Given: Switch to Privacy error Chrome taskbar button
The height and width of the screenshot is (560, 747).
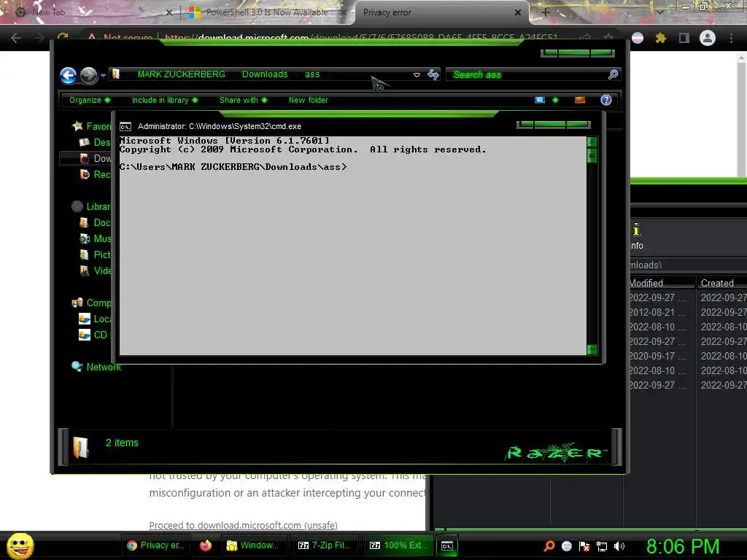Looking at the screenshot, I should 156,545.
